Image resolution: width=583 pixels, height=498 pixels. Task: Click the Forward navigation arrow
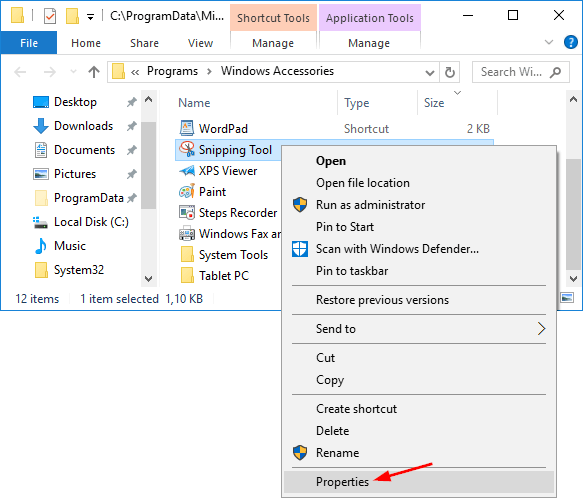(50, 72)
